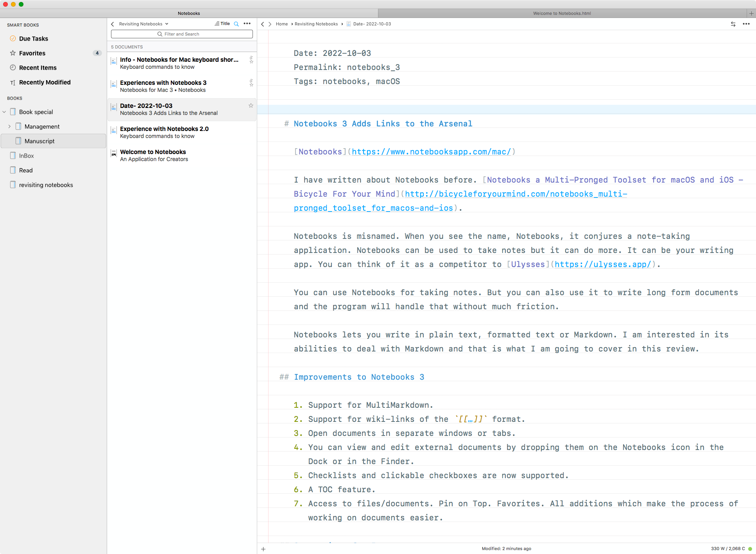Go to Home in breadcrumb

pyautogui.click(x=282, y=24)
